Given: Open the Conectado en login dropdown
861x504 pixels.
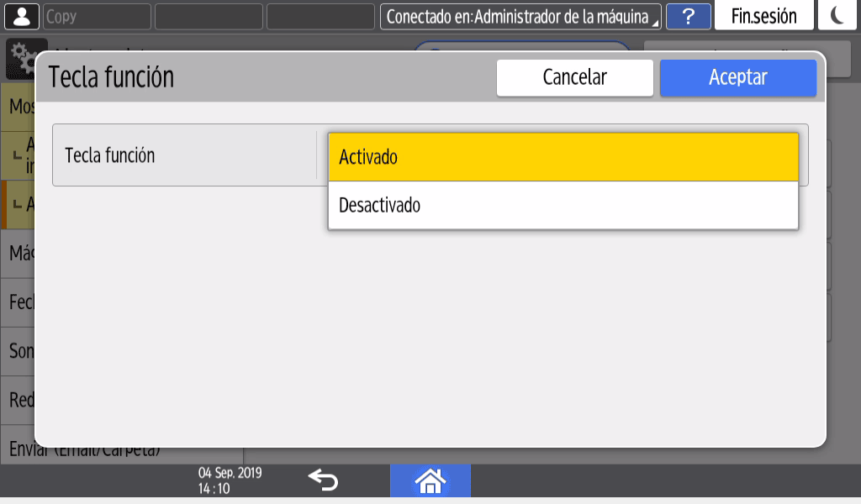Looking at the screenshot, I should pyautogui.click(x=520, y=16).
